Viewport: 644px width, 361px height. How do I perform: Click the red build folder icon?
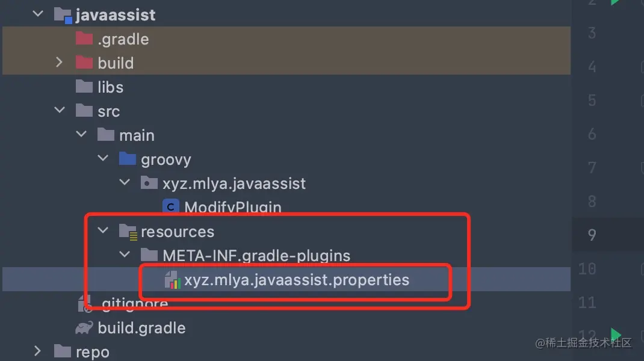pos(84,63)
